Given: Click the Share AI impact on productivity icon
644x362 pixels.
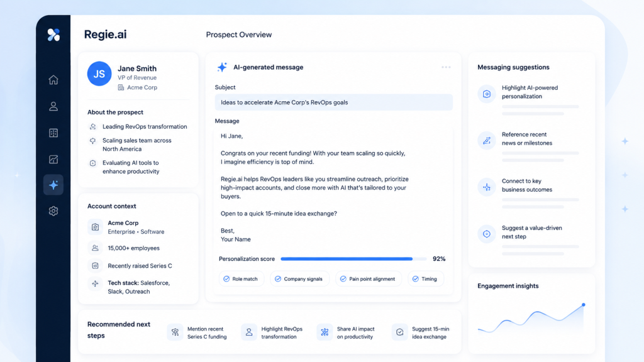Looking at the screenshot, I should point(325,332).
